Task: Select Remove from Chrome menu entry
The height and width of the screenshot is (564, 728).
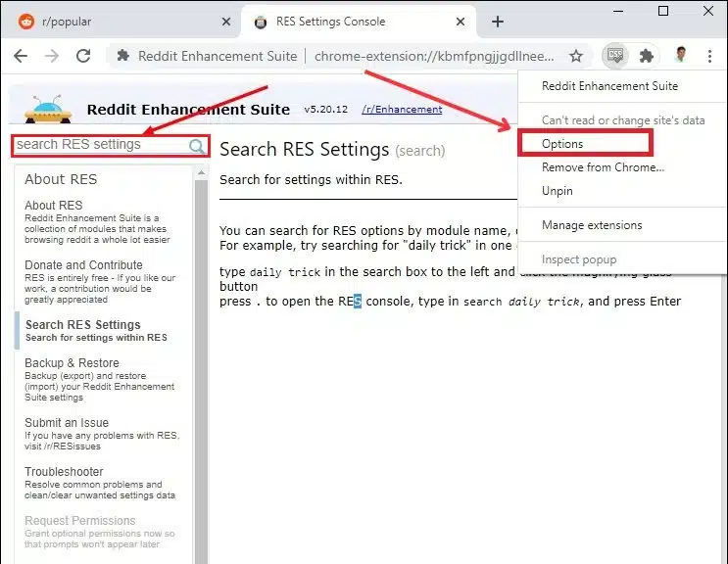Action: (603, 167)
